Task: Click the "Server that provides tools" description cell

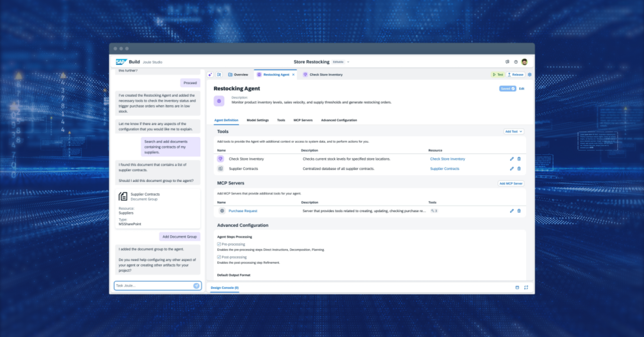Action: pyautogui.click(x=364, y=211)
